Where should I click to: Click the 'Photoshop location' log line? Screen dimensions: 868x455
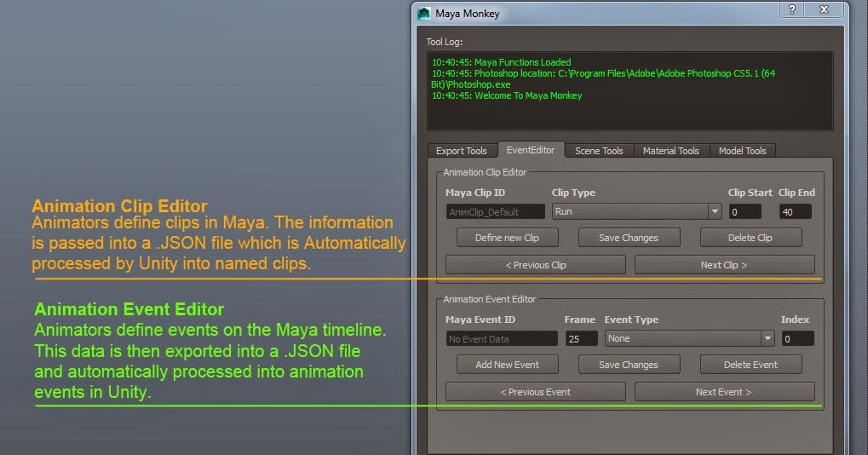603,78
